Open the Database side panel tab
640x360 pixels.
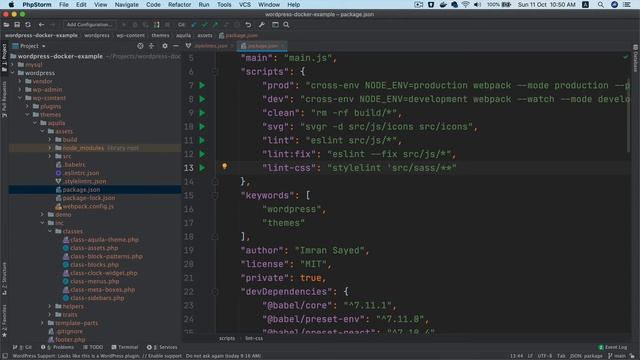pyautogui.click(x=636, y=59)
